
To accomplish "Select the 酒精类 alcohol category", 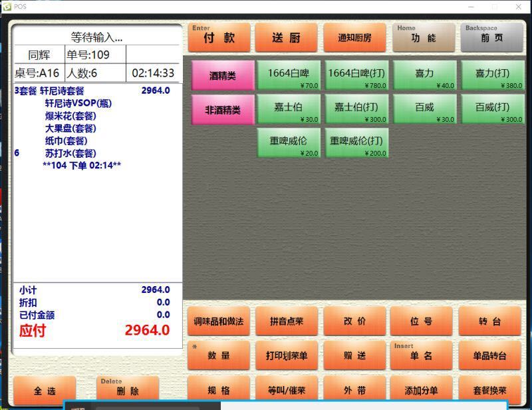I will click(223, 76).
